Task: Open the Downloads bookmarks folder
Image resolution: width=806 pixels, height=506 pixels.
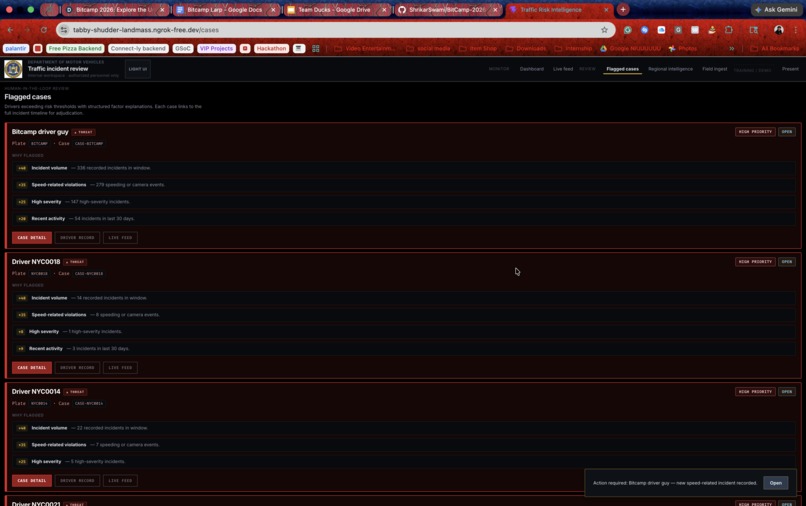Action: (526, 48)
